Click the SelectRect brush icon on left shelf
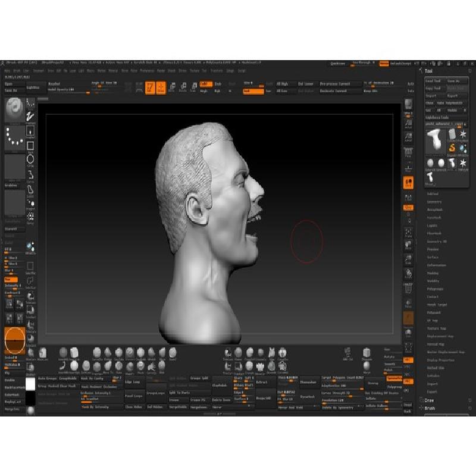The image size is (476, 476). click(30, 267)
